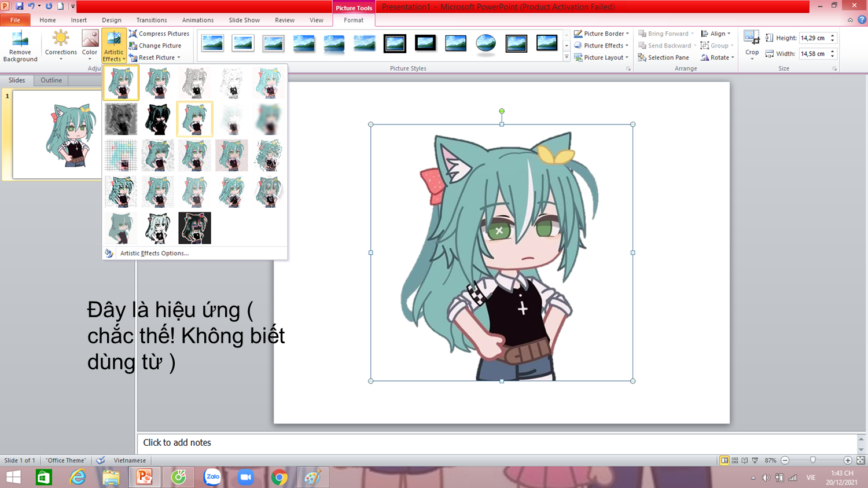Click zoom out minus button

pos(785,460)
